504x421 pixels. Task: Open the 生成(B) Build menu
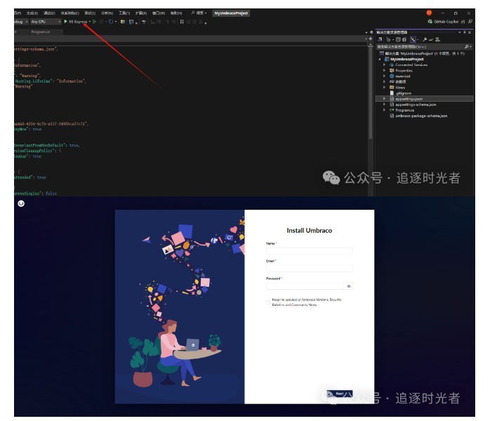click(32, 13)
